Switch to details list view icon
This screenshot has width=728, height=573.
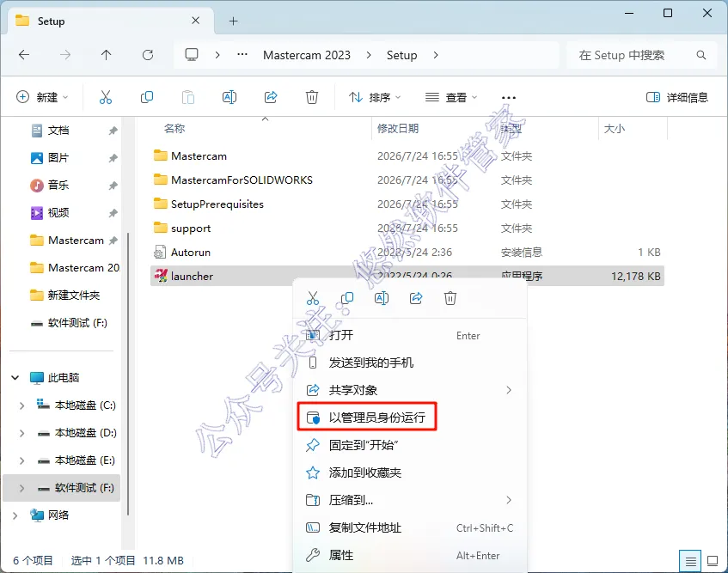690,561
